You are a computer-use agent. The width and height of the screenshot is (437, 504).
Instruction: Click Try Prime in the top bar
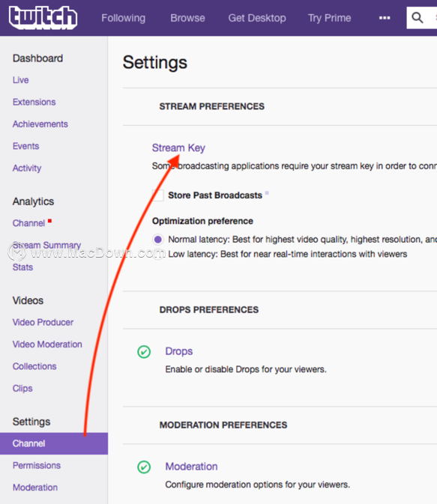pos(330,18)
